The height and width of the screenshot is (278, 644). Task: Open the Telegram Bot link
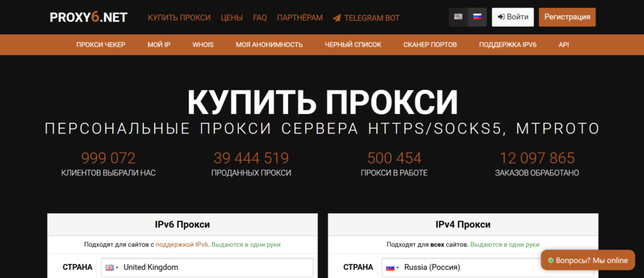click(366, 18)
